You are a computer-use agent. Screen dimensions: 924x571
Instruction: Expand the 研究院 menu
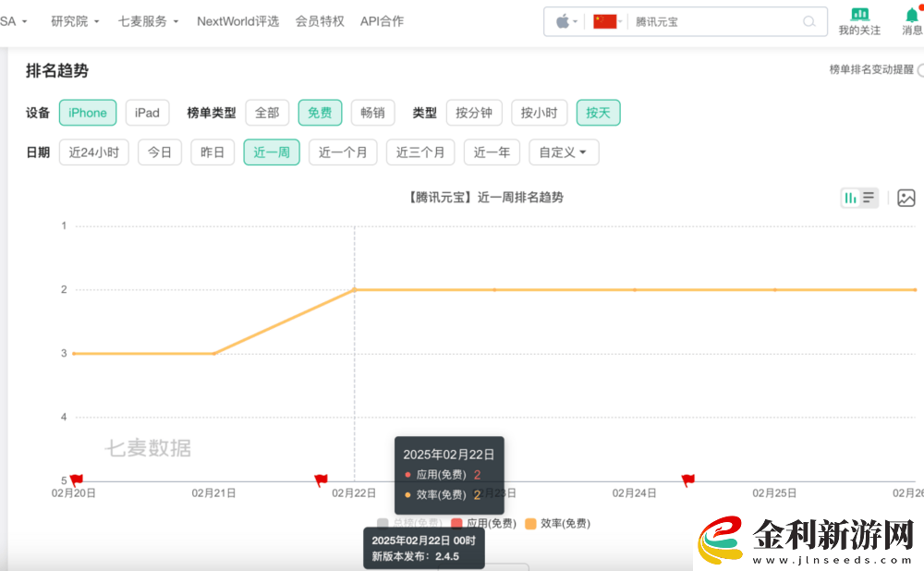[x=75, y=21]
